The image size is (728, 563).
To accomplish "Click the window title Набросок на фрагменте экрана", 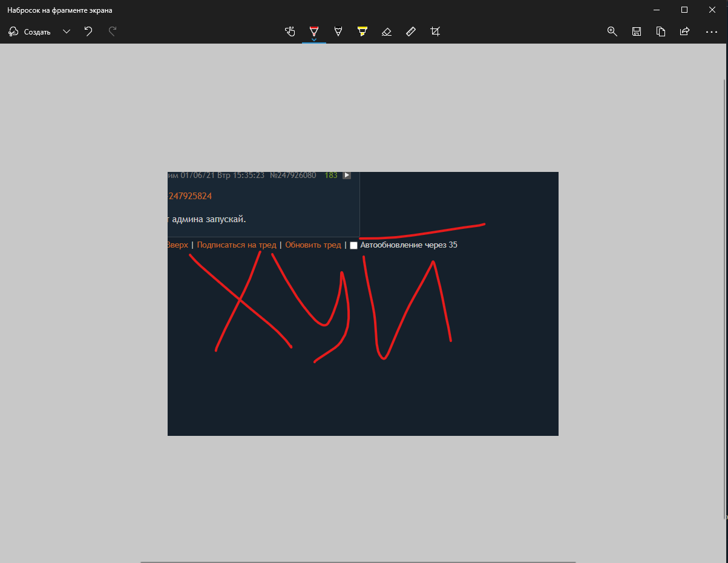I will click(59, 10).
